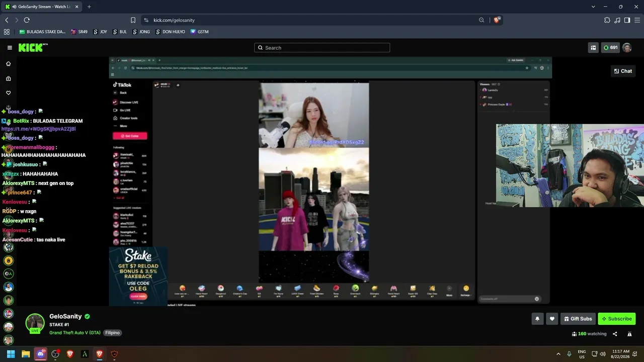Open the browser extensions puzzle icon
The width and height of the screenshot is (644, 362).
click(607, 20)
